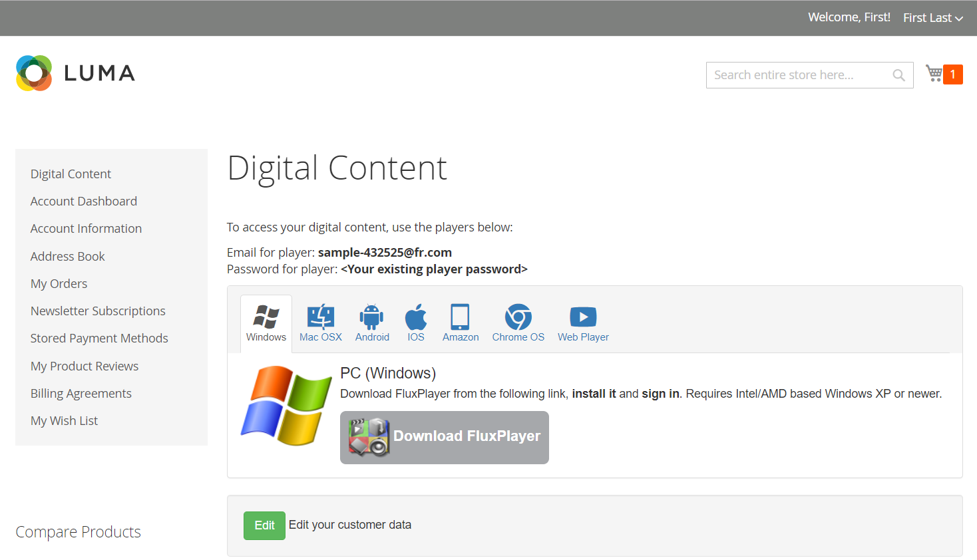This screenshot has width=977, height=560.
Task: Open My Wish List link
Action: [x=65, y=421]
